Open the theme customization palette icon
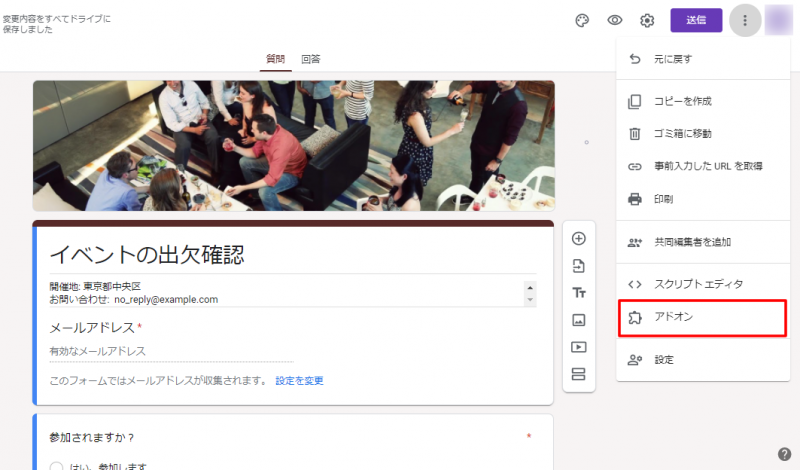This screenshot has width=800, height=470. click(x=582, y=20)
